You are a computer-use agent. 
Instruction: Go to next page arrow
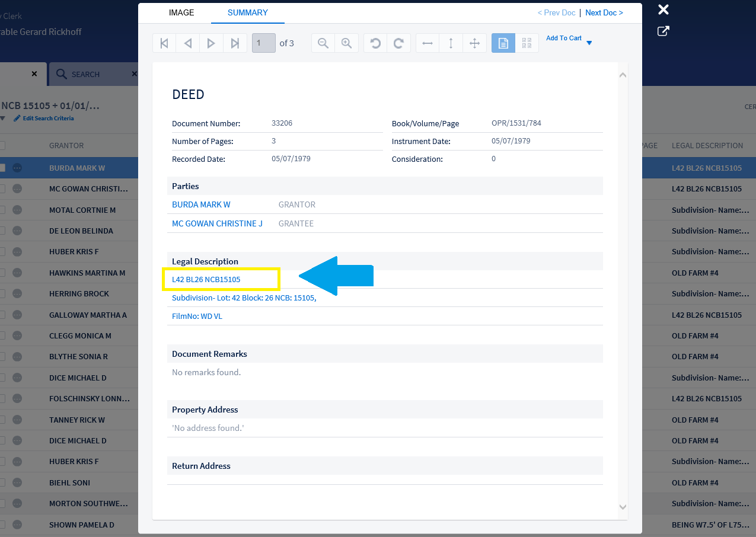[x=211, y=43]
